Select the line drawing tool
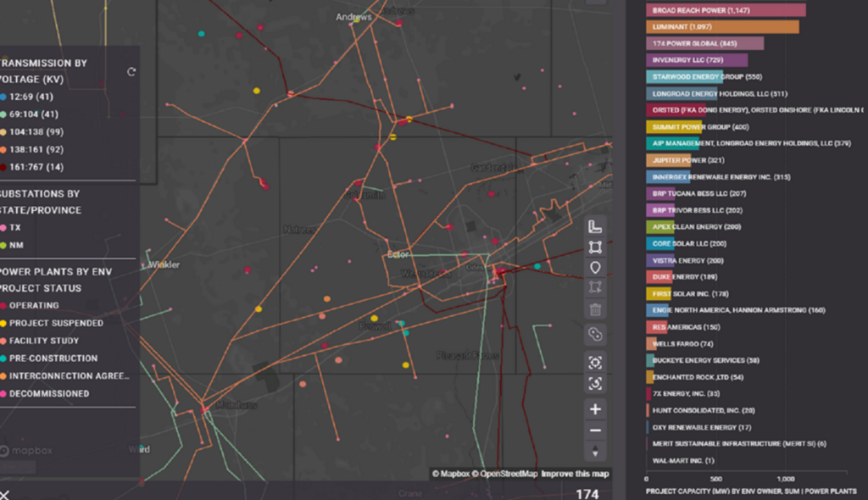This screenshot has height=500, width=868. point(595,226)
